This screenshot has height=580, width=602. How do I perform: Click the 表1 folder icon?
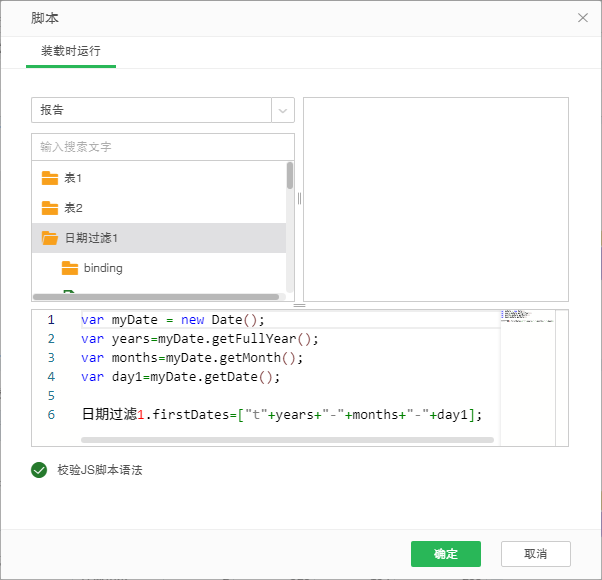50,178
